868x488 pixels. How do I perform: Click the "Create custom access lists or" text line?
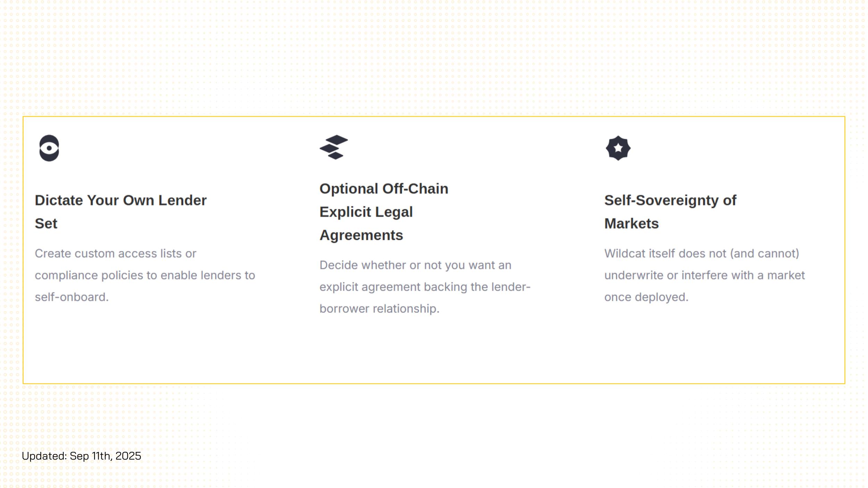coord(115,253)
